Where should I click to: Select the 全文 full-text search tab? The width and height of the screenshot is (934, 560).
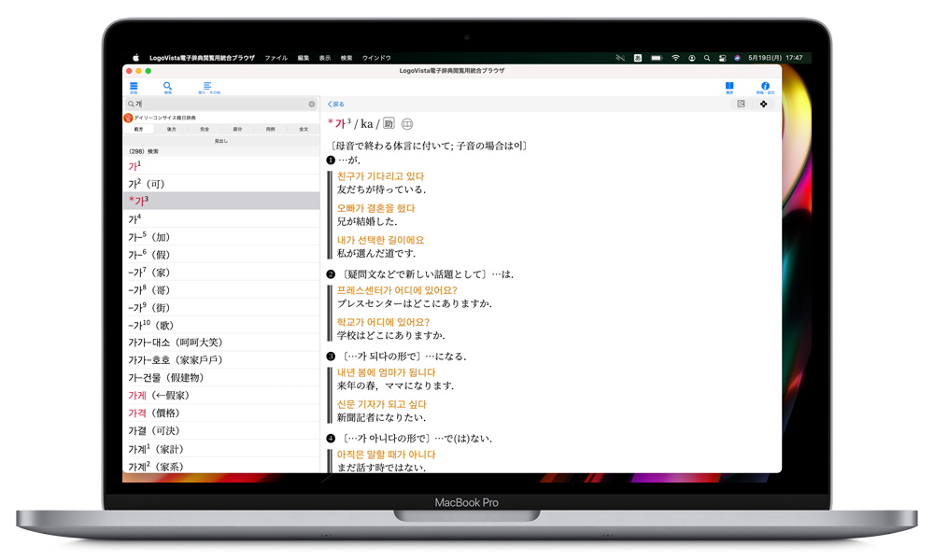[x=304, y=129]
